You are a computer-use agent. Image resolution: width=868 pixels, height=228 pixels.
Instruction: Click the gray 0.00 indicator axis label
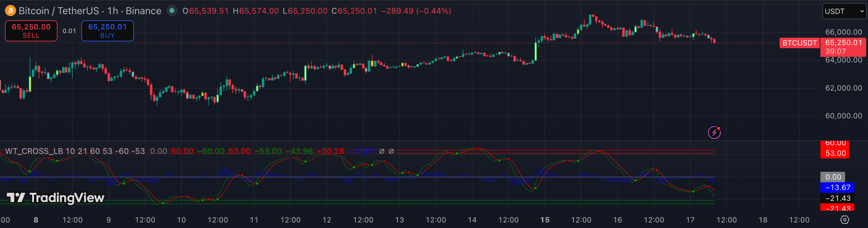833,177
